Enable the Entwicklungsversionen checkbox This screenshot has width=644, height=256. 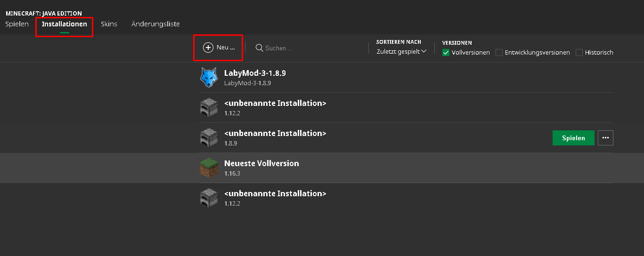point(499,53)
